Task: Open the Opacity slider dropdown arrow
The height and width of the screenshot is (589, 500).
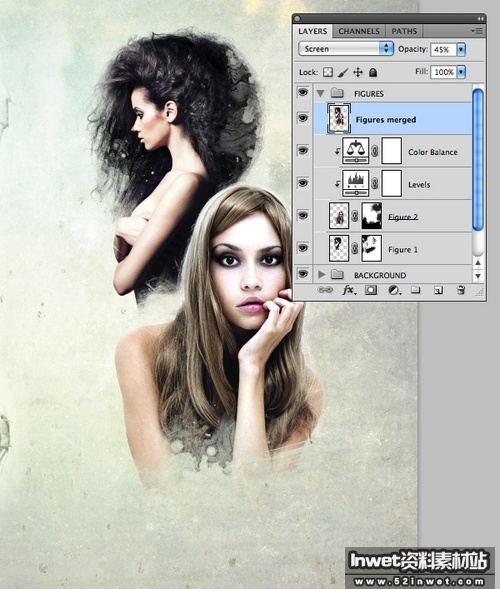Action: coord(461,49)
